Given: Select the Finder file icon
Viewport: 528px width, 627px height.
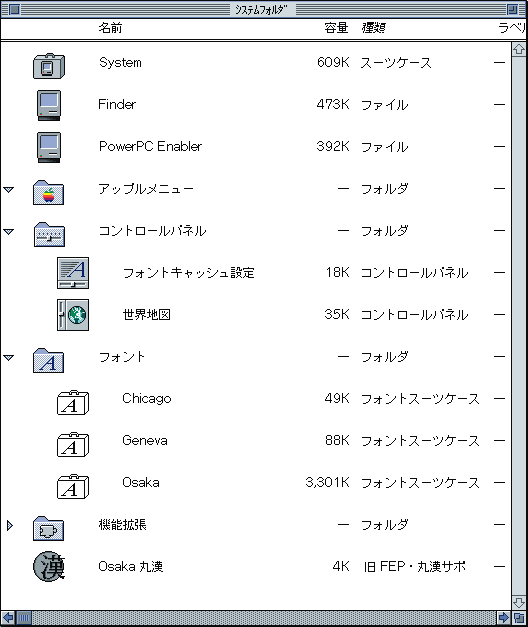Looking at the screenshot, I should 49,105.
